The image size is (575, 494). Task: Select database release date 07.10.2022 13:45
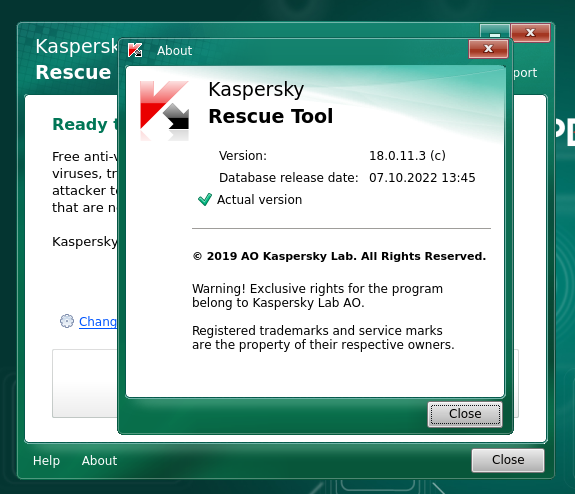click(422, 178)
